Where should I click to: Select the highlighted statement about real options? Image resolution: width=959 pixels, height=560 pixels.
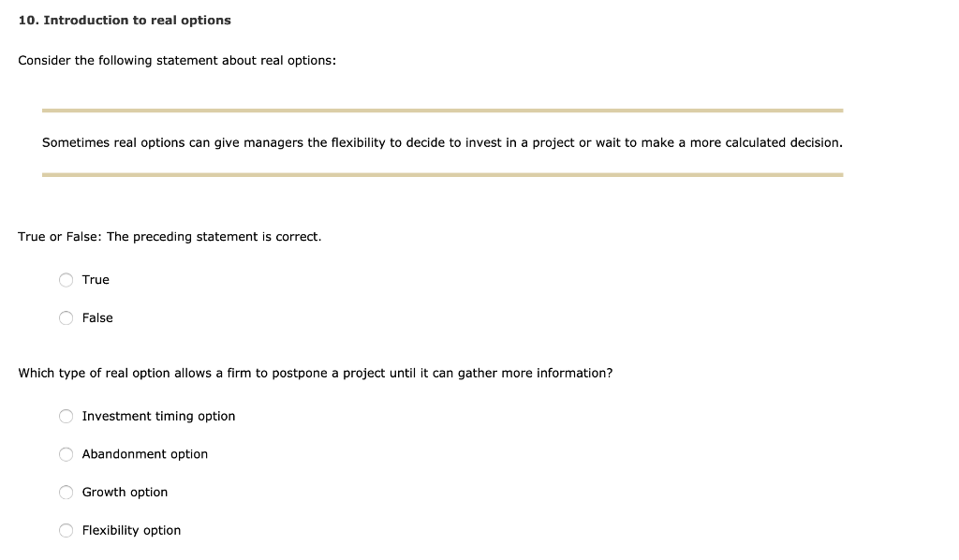442,142
